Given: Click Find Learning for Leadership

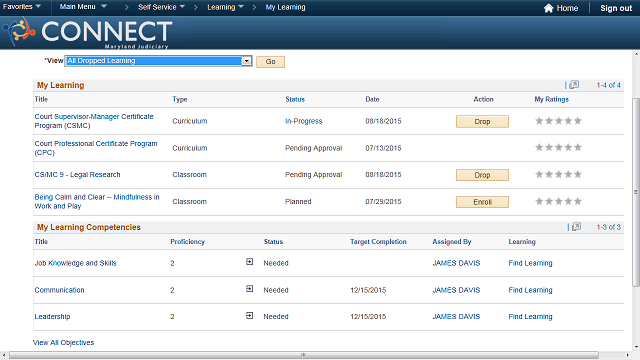Looking at the screenshot, I should tap(530, 316).
